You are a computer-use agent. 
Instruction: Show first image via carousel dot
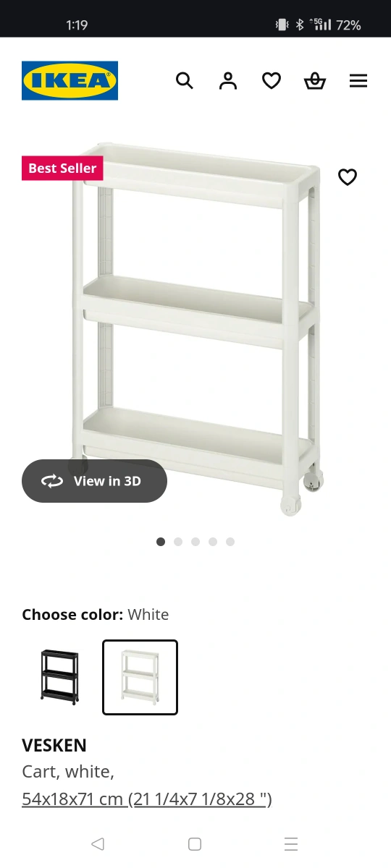[161, 542]
